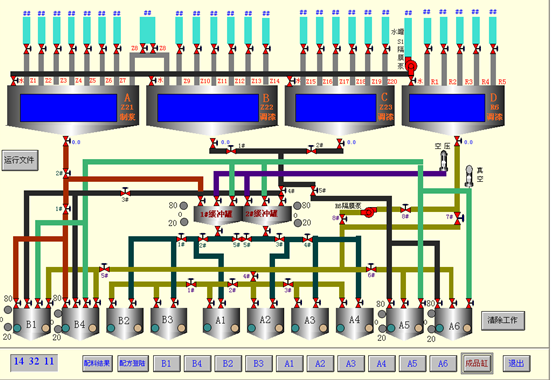Viewport: 551px width, 380px height.
Task: Toggle the 水 water valve left of Z1
Action: [14, 81]
